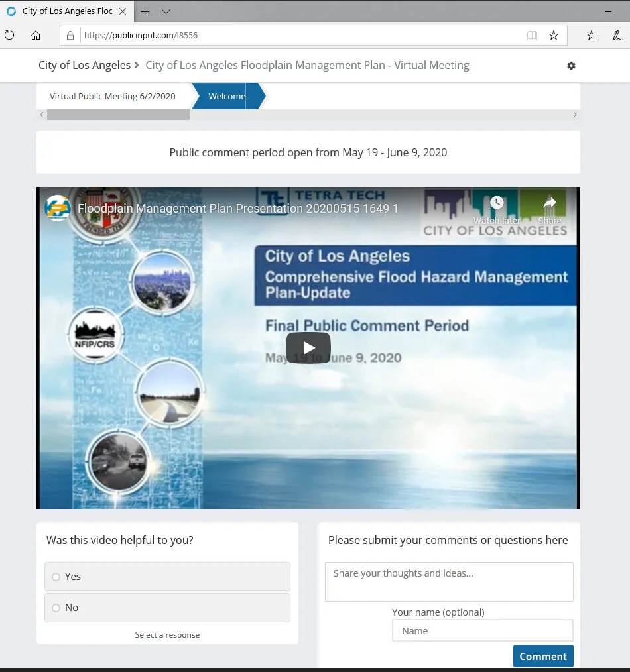Image resolution: width=630 pixels, height=672 pixels.
Task: Open the Floodplain Management Plan breadcrumb title
Action: pos(307,65)
